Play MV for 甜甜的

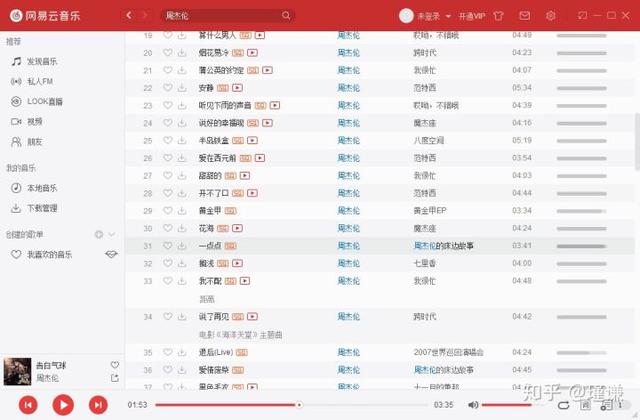click(245, 176)
